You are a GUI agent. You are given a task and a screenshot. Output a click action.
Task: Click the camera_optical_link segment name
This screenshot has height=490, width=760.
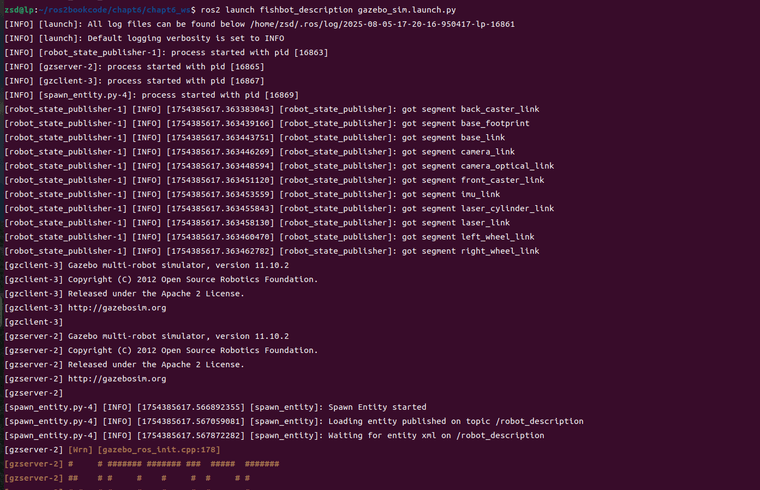pyautogui.click(x=507, y=166)
